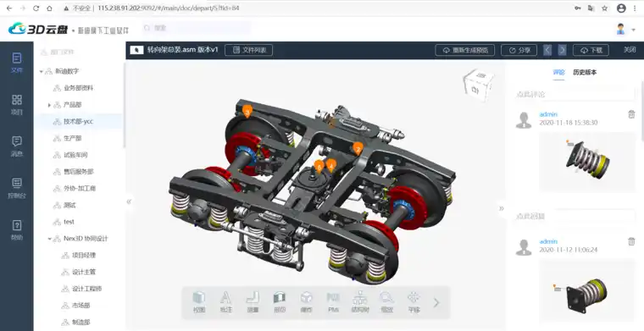Collapse the 新迪数字 tree node
Viewport: 644px width, 331px height.
coord(41,71)
